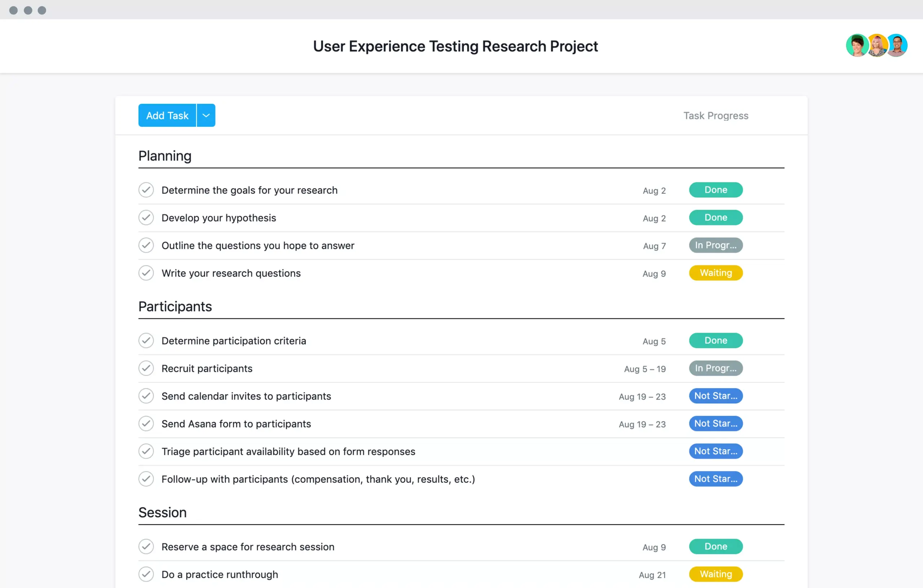Expand the Add Task dropdown arrow
Screen dimensions: 923x588
tap(206, 116)
